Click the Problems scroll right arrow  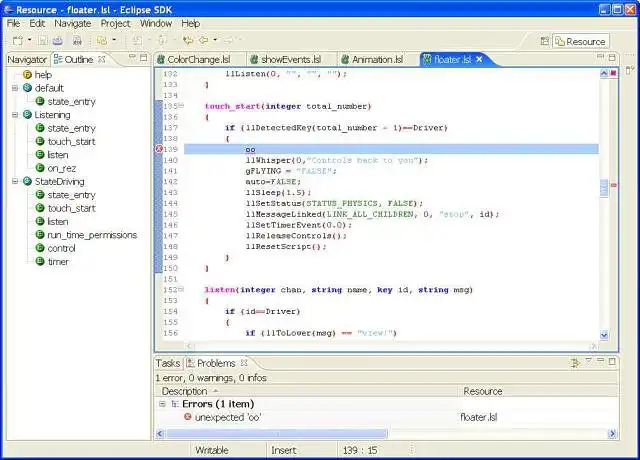612,433
